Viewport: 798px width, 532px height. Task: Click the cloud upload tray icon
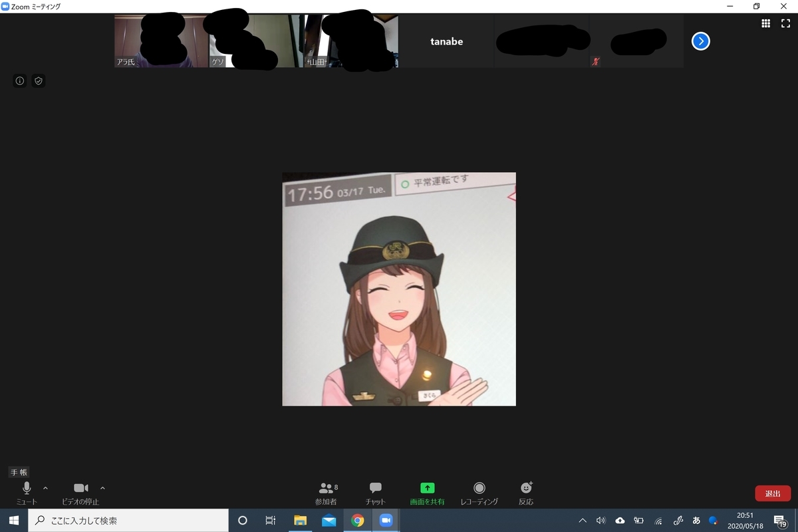pos(620,521)
